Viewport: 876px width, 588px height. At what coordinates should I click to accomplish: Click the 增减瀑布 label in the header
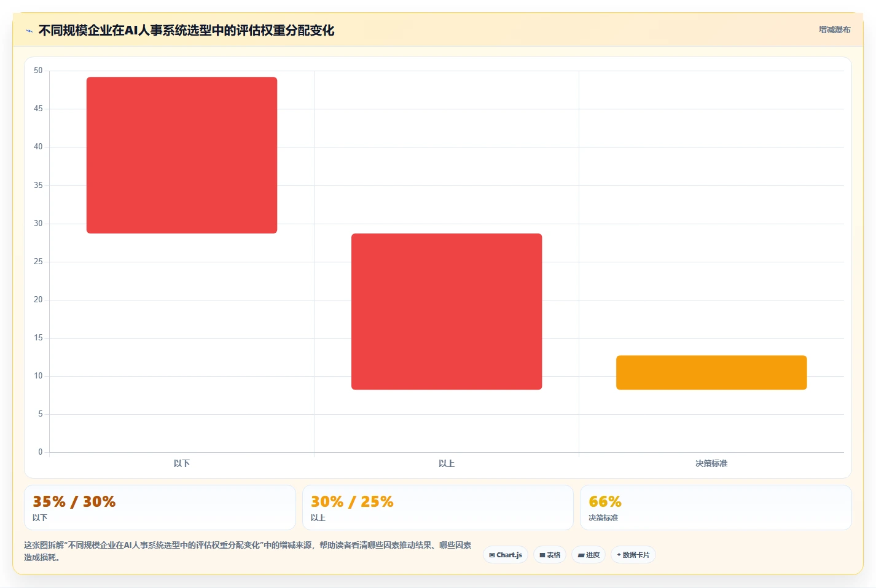[834, 29]
